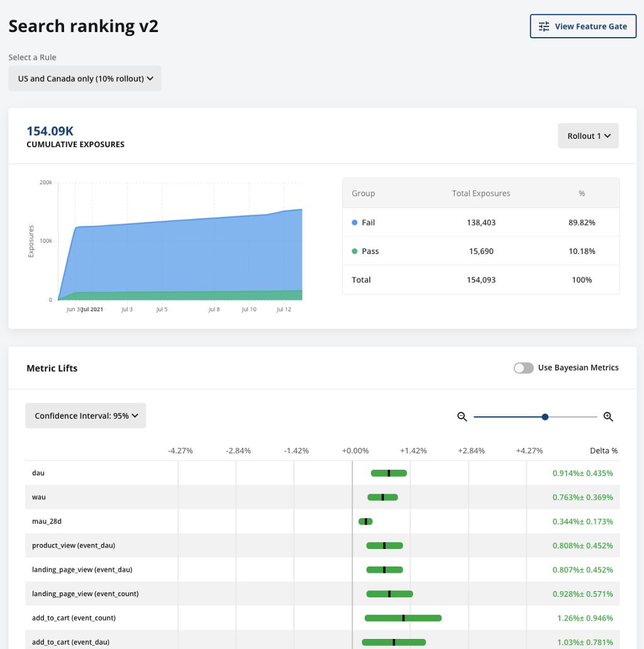Click the 0.914%± 0.435% delta value
Image resolution: width=644 pixels, height=649 pixels.
pos(582,473)
